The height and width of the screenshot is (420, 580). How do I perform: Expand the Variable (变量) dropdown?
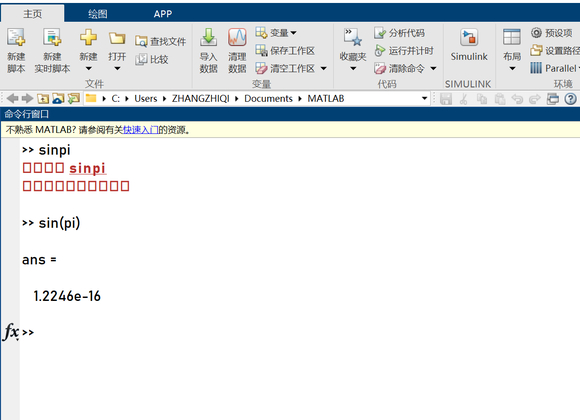click(x=293, y=33)
